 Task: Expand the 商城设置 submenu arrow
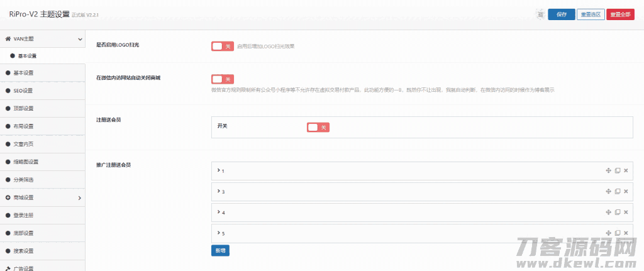tap(79, 198)
